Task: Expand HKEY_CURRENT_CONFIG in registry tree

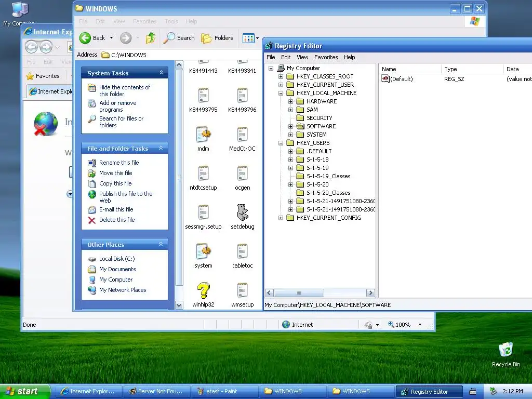Action: pos(281,218)
